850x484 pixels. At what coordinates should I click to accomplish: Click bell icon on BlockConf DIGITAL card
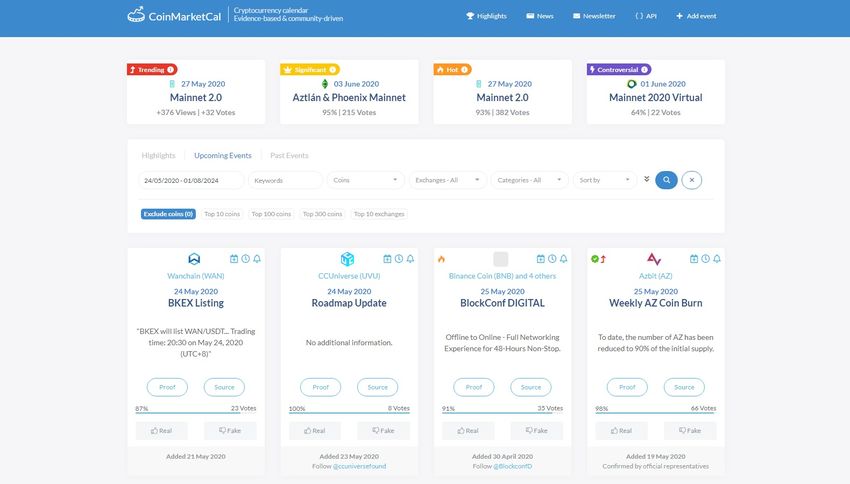tap(564, 259)
